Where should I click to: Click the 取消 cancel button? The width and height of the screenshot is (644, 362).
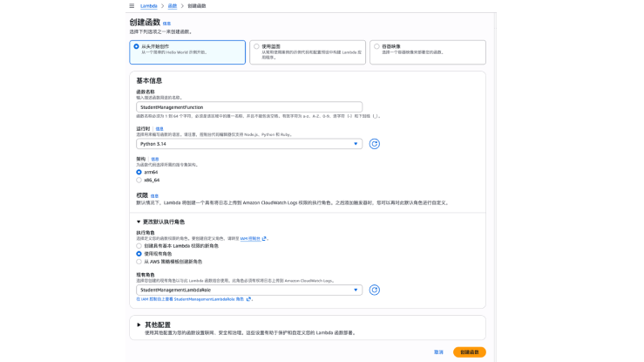(438, 352)
